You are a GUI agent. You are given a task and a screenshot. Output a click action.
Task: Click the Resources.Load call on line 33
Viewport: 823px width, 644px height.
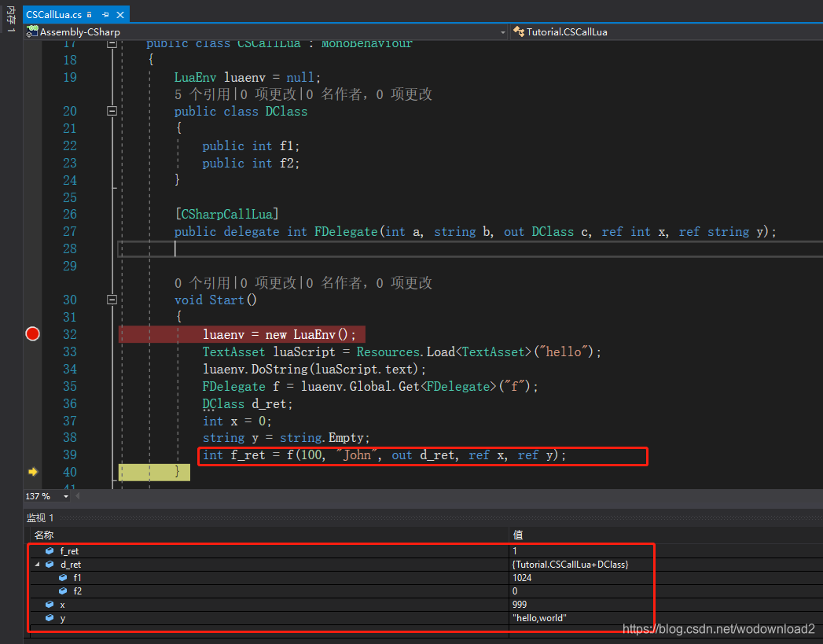(405, 351)
